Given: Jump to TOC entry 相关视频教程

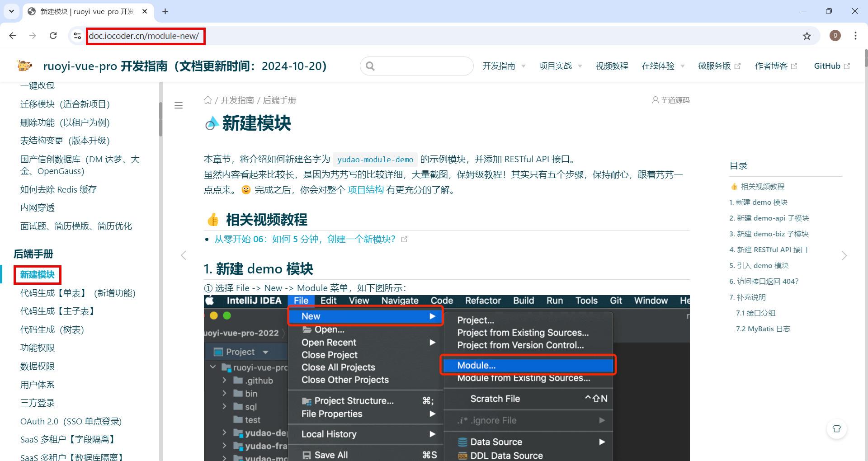Looking at the screenshot, I should [757, 186].
